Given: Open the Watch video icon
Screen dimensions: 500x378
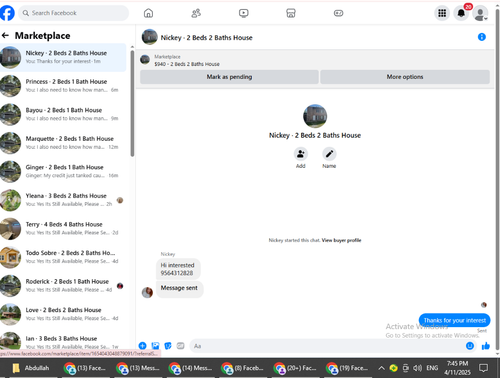Looking at the screenshot, I should point(243,13).
